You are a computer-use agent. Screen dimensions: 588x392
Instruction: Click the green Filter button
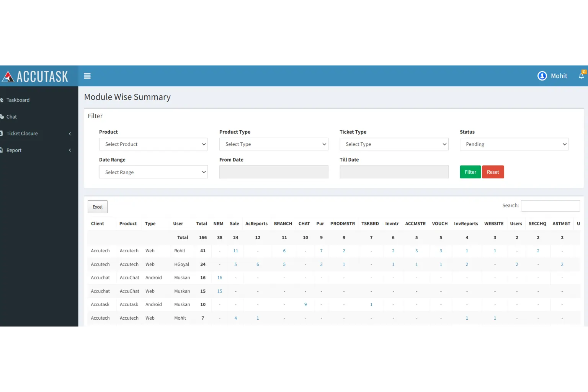point(470,172)
